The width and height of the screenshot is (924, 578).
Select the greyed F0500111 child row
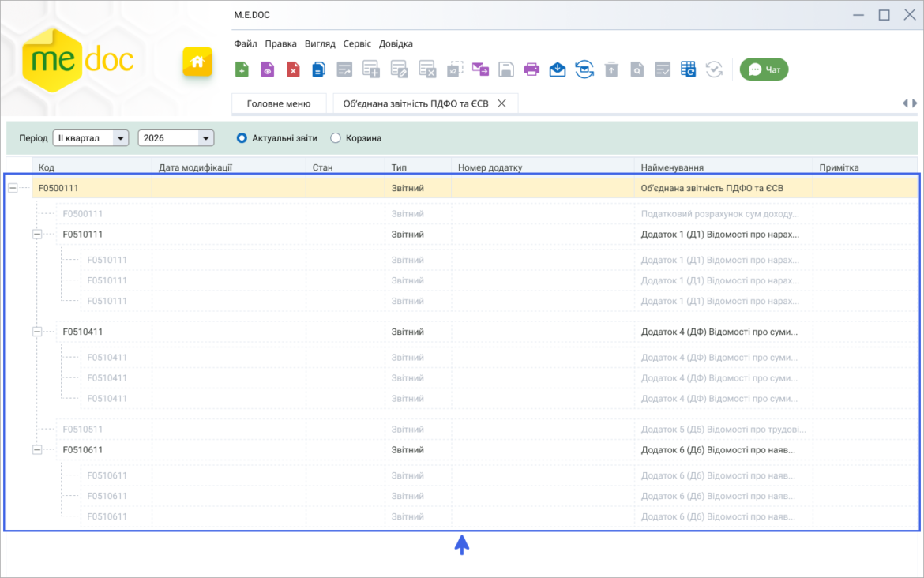pos(486,214)
